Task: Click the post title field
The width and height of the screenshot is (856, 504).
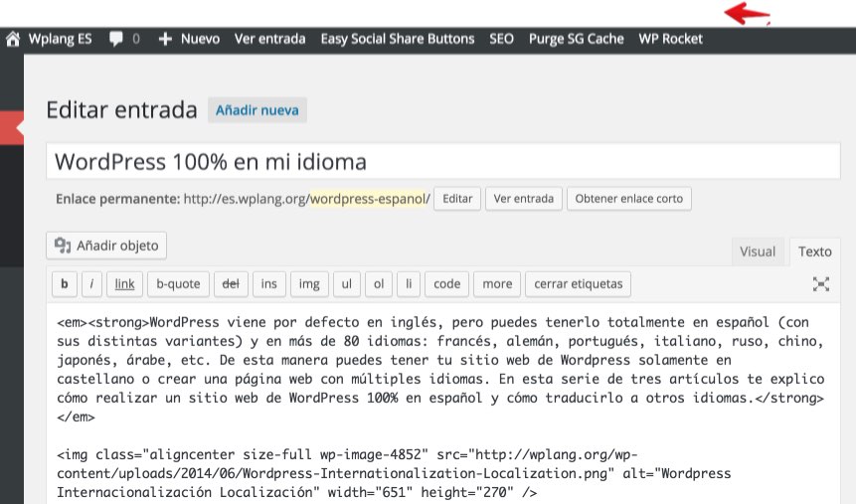Action: pyautogui.click(x=442, y=162)
